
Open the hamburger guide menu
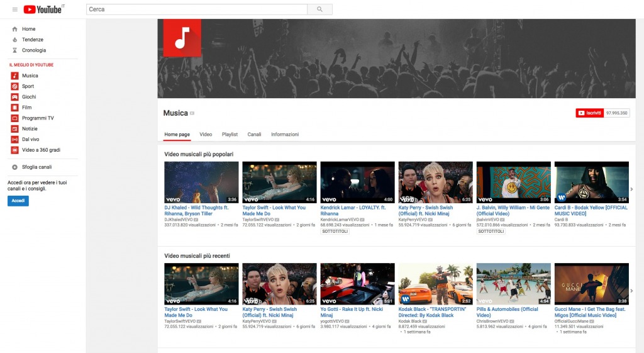(x=15, y=9)
